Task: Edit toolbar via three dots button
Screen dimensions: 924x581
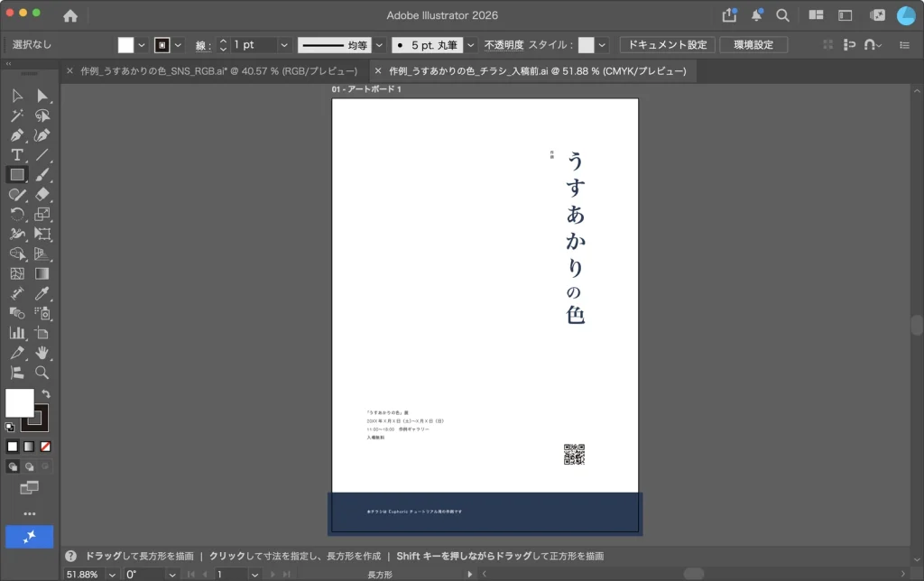Action: point(30,514)
